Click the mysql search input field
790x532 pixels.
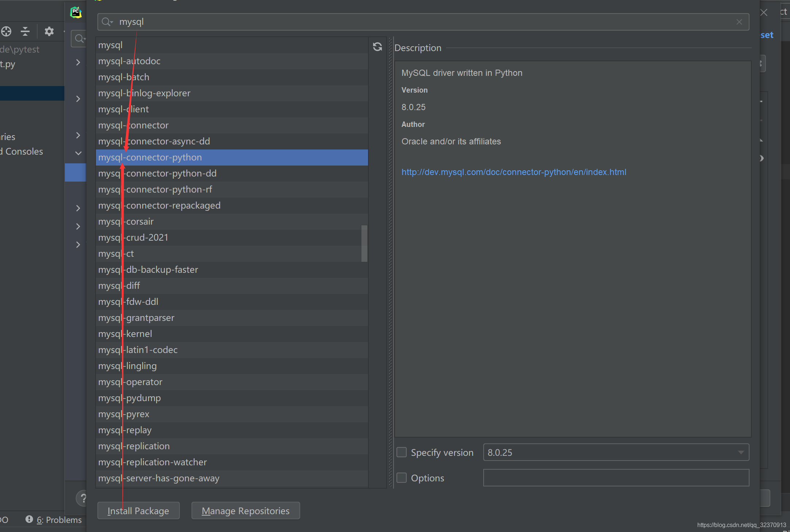point(423,22)
